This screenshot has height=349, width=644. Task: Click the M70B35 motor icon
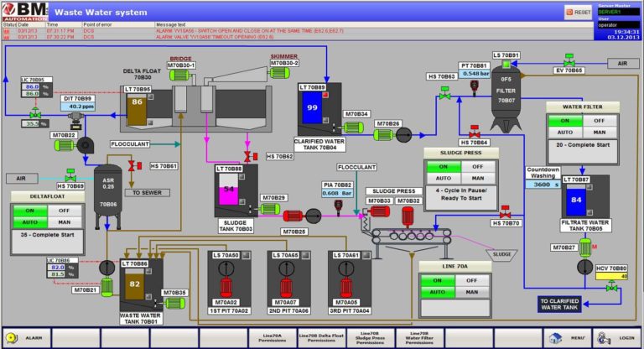pyautogui.click(x=174, y=304)
